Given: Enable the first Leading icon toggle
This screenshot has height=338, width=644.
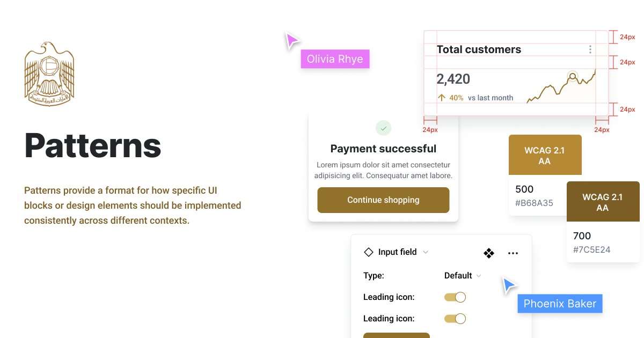Looking at the screenshot, I should point(455,297).
